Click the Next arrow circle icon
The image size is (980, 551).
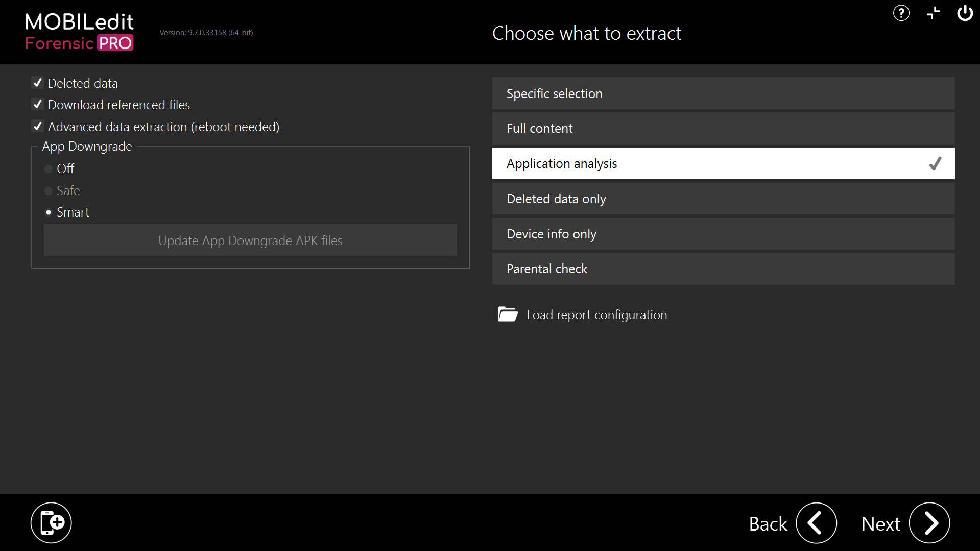point(929,523)
